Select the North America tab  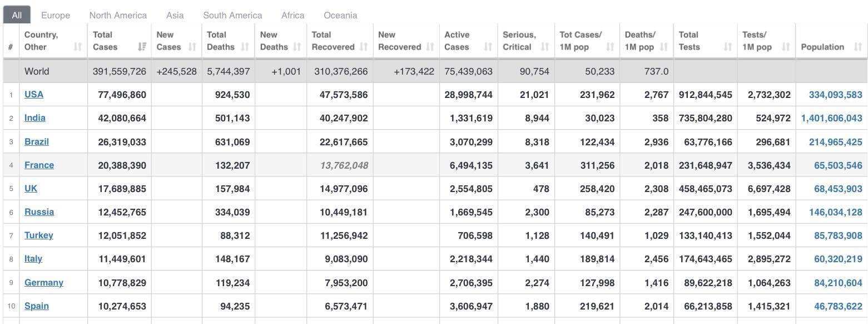[x=118, y=15]
